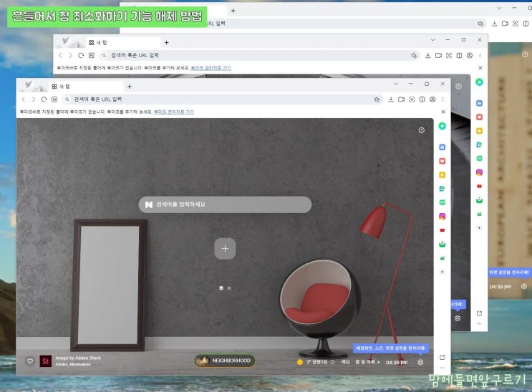Image resolution: width=532 pixels, height=392 pixels.
Task: Start screen recording from front window toolbar
Action: (401, 99)
